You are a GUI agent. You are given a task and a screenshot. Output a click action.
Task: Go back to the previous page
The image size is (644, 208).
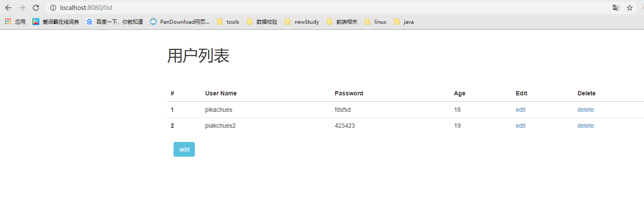[x=8, y=8]
